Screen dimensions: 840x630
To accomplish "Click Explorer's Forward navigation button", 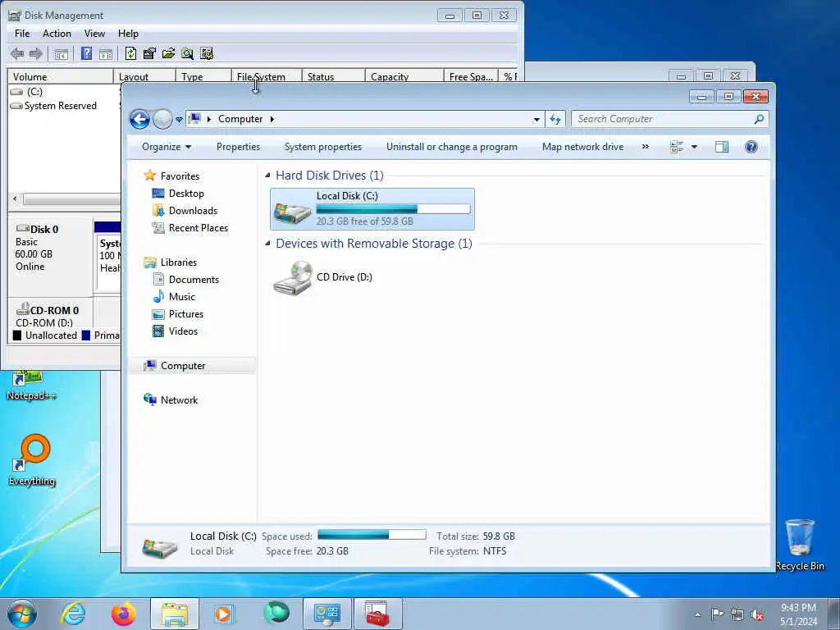I will (162, 119).
